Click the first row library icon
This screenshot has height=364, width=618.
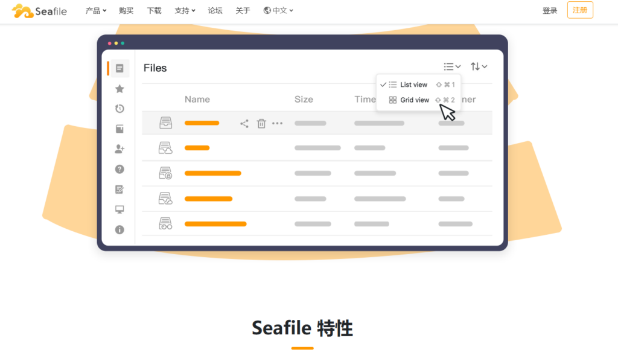[x=165, y=123]
